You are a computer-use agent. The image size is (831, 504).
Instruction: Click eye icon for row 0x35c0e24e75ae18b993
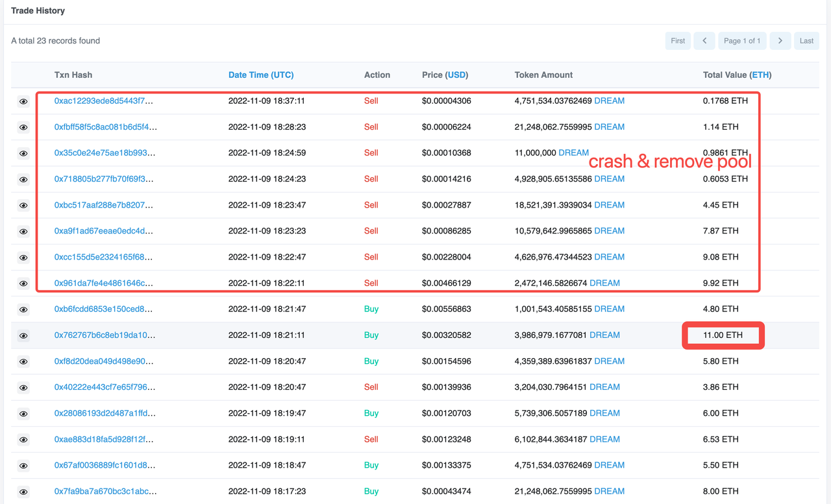point(23,154)
